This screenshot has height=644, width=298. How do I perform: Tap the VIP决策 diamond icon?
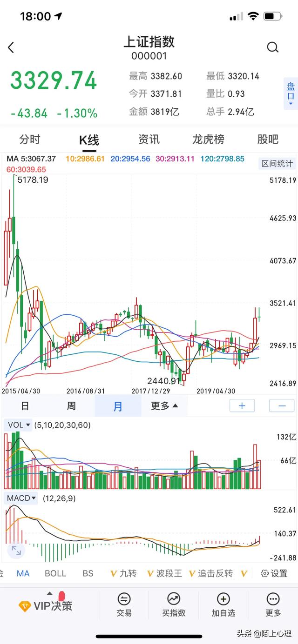pos(25,606)
